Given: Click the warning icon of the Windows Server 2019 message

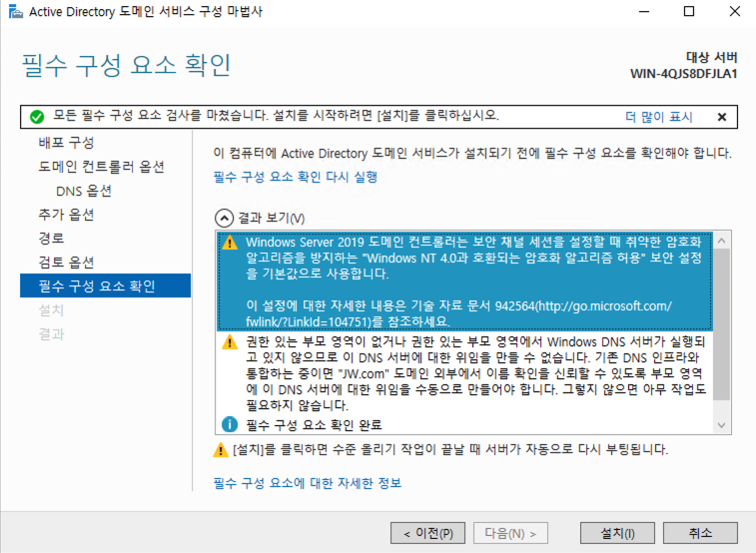Looking at the screenshot, I should click(230, 243).
